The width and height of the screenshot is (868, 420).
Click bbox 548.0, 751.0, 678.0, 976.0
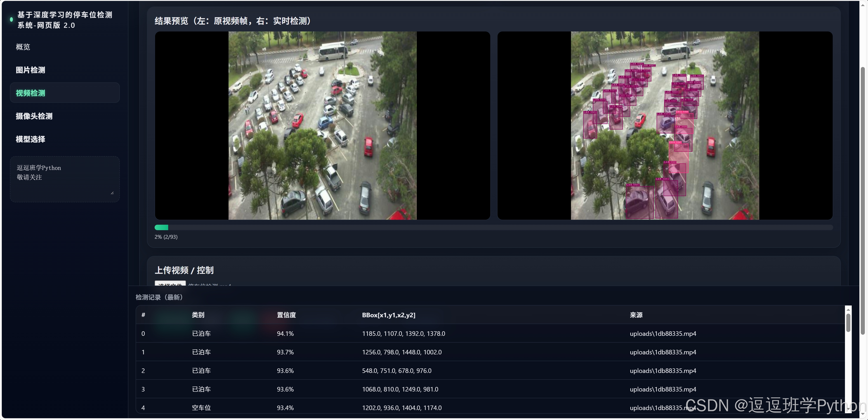tap(397, 370)
